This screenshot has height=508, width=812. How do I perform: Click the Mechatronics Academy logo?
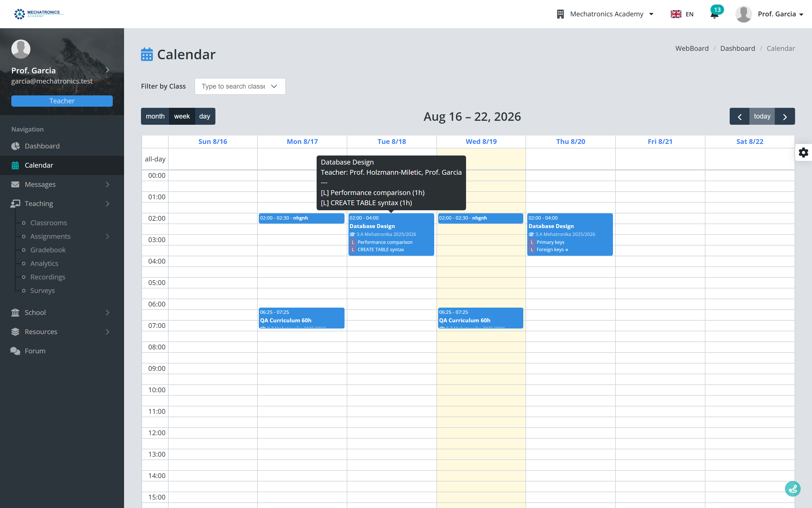coord(39,14)
